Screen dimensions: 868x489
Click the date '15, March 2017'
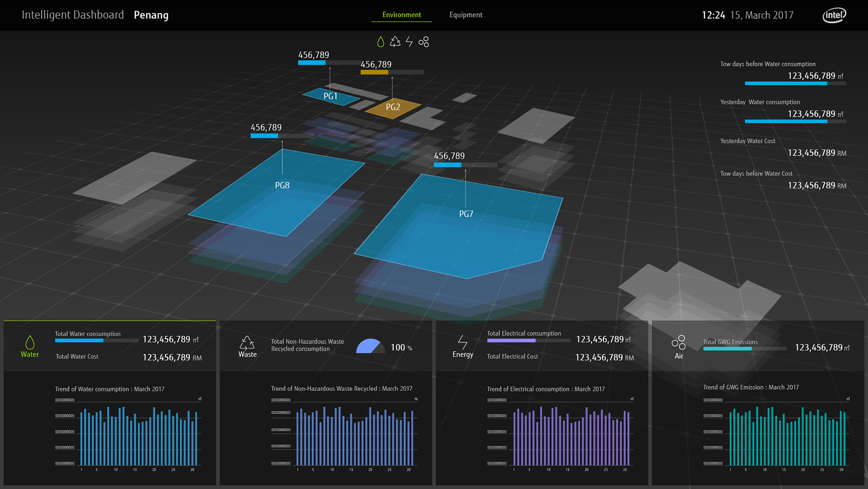point(761,15)
